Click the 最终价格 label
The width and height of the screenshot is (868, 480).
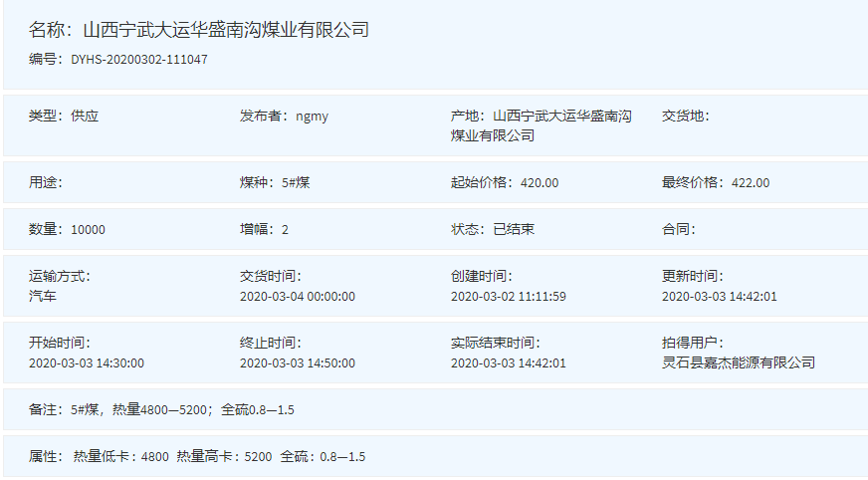click(693, 182)
